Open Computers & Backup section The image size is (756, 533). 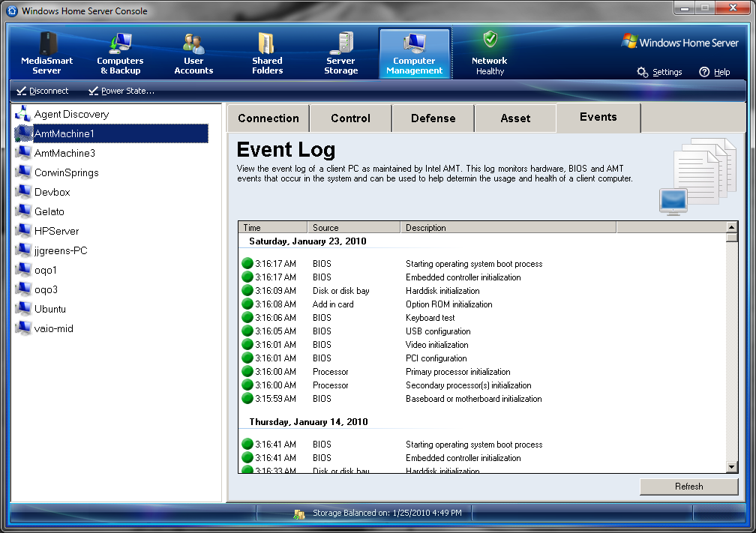(x=120, y=53)
